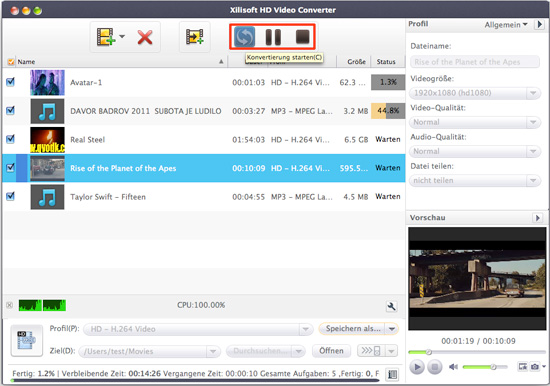Open the Profil(P) HD - H.264 Video dropdown

coord(198,329)
